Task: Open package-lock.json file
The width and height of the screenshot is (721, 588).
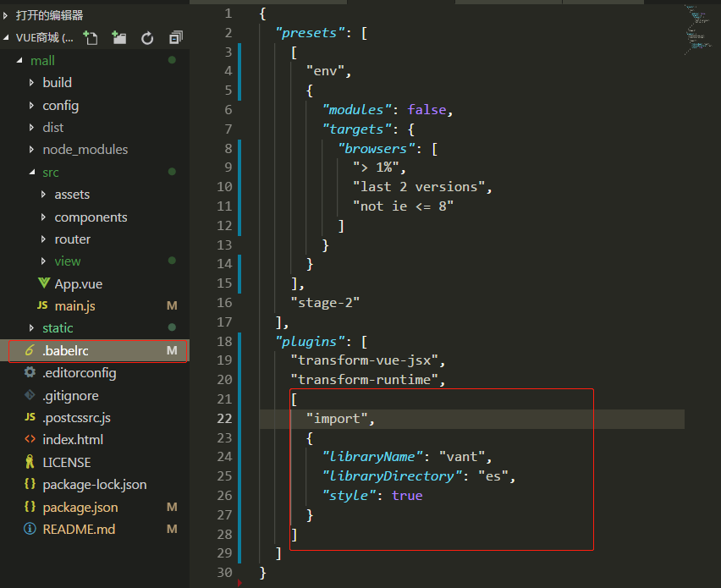Action: click(95, 485)
